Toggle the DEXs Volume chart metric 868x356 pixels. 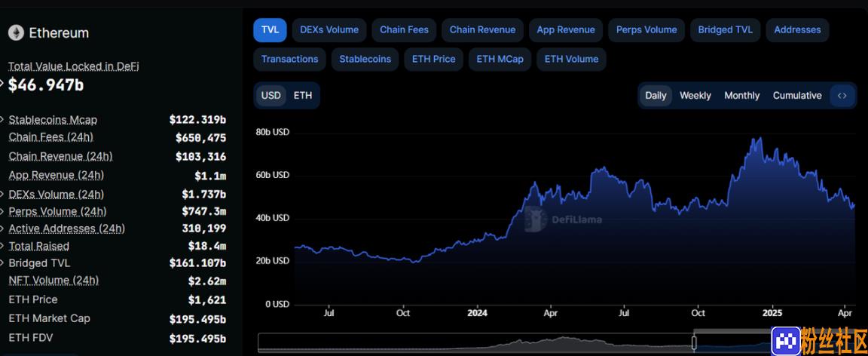(x=329, y=30)
